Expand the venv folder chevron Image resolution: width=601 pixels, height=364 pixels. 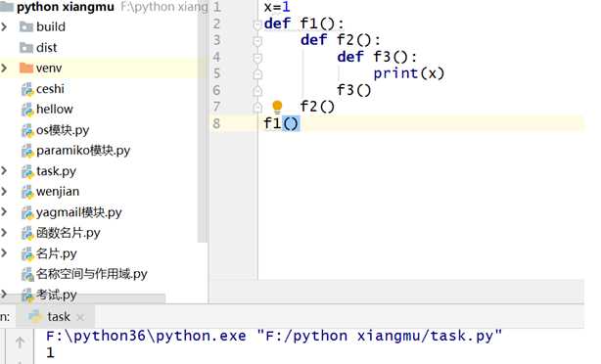[x=4, y=68]
